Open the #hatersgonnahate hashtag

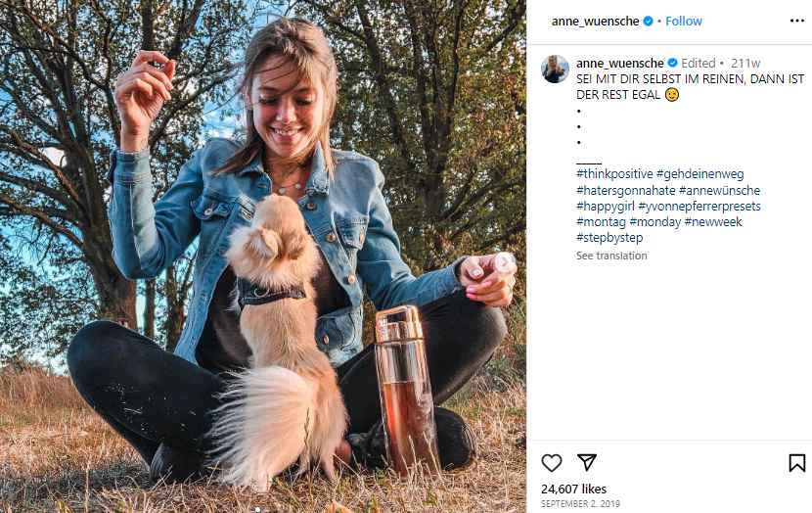tap(626, 190)
